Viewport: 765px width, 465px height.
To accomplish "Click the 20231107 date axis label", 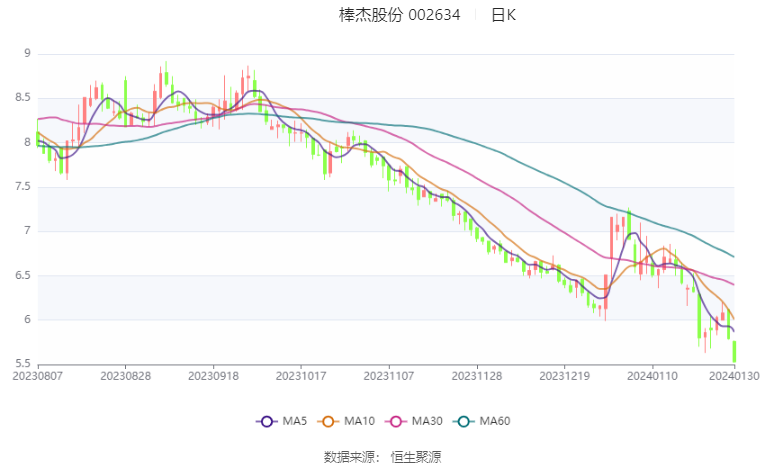I will [x=389, y=376].
